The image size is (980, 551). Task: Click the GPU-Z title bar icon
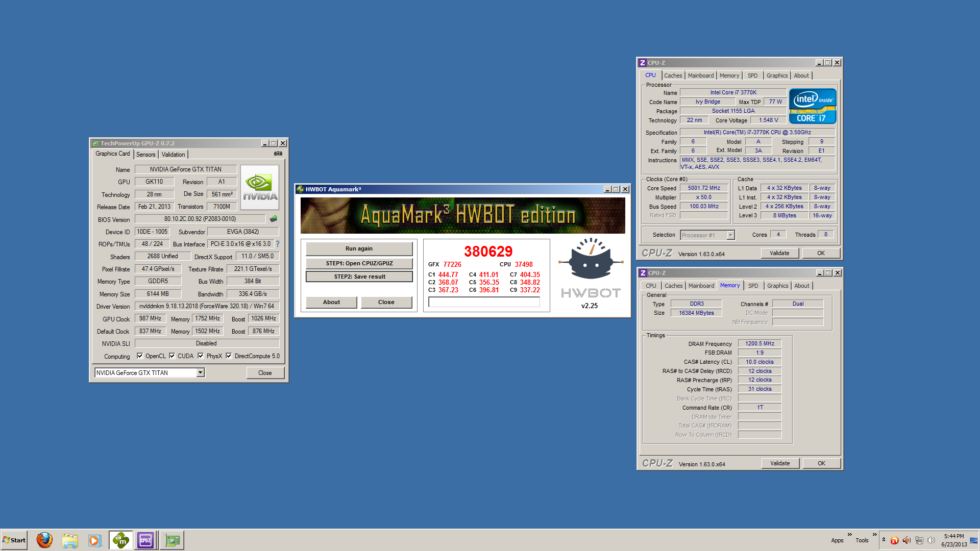(x=95, y=143)
